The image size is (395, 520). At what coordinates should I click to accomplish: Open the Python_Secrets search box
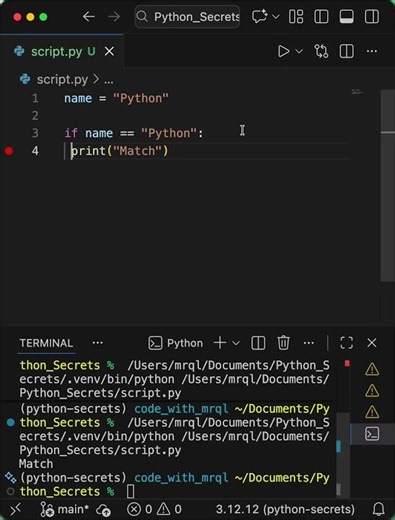coord(187,16)
